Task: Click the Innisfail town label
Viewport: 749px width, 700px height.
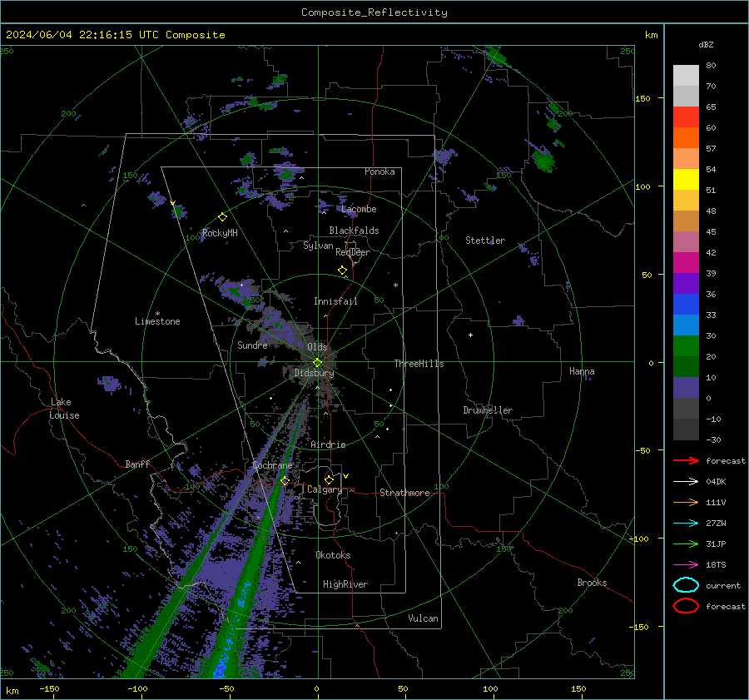Action: (335, 301)
